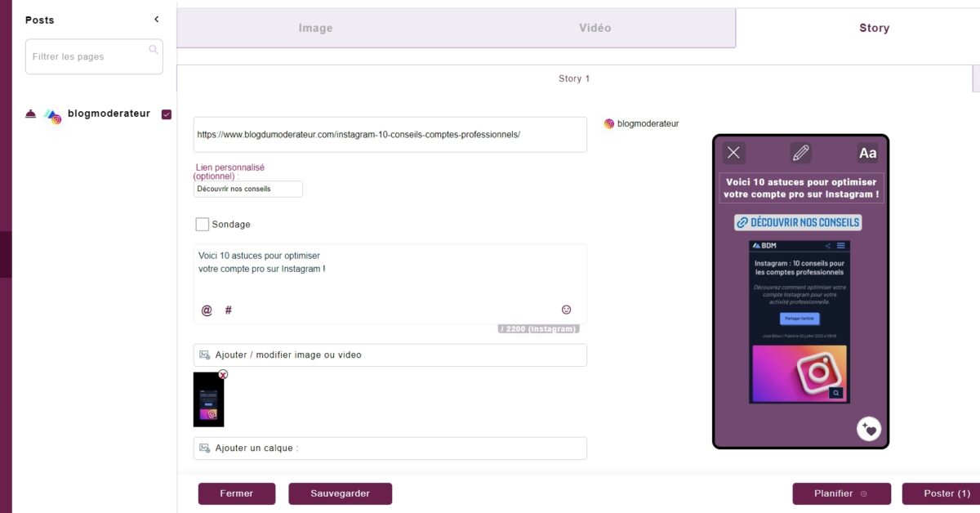Switch to the Vidéo tab
This screenshot has height=513, width=980.
tap(594, 27)
